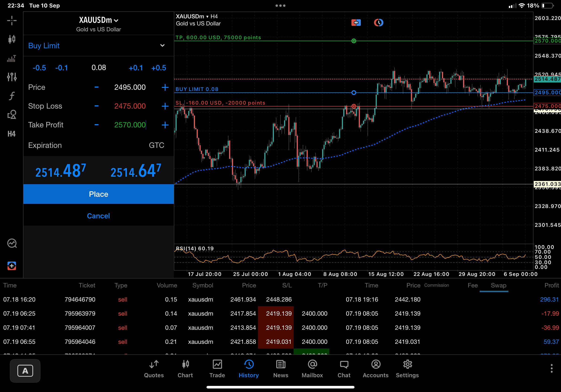
Task: Select history row ticket 795963979
Action: 280,314
